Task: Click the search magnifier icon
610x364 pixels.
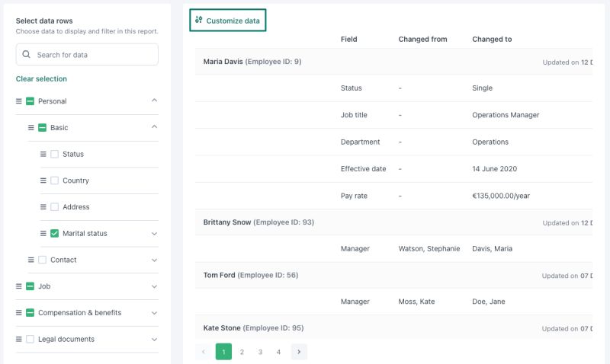Action: (x=26, y=54)
